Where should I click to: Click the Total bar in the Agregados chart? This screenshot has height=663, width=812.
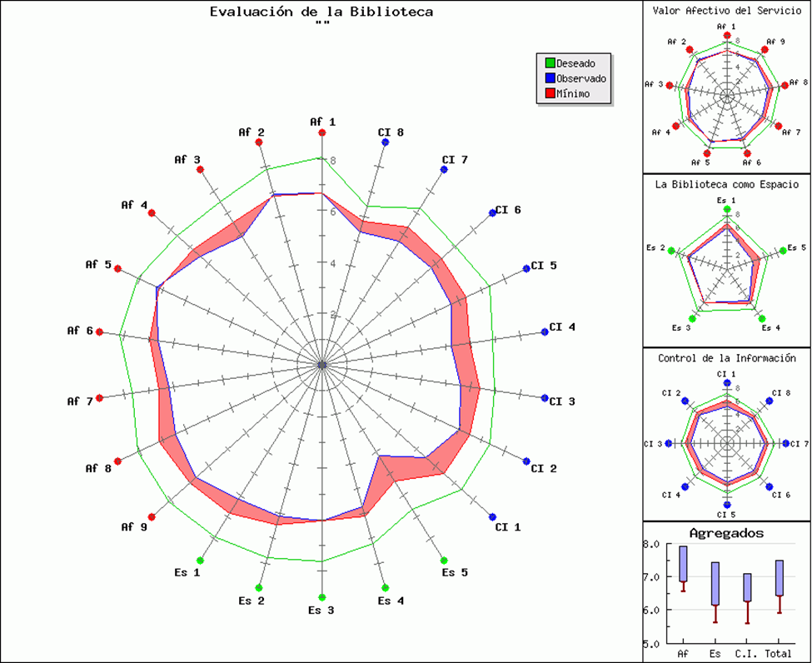(779, 578)
